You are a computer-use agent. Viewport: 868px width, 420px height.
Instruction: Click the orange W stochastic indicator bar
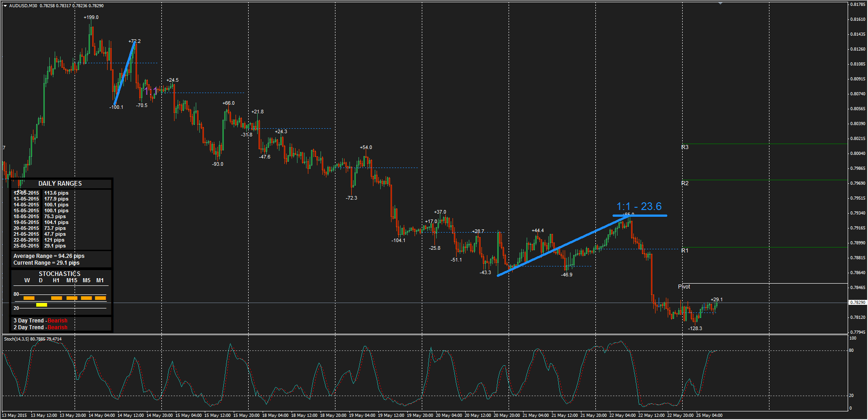[29, 298]
